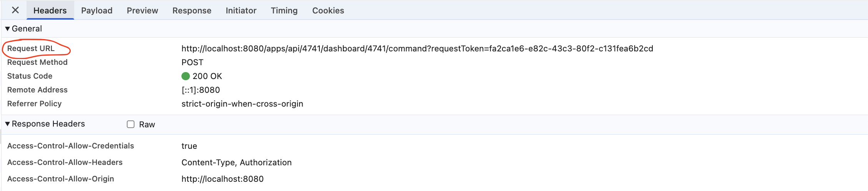Screen dimensions: 868x191
Task: Click the Remote Address value
Action: (x=201, y=90)
